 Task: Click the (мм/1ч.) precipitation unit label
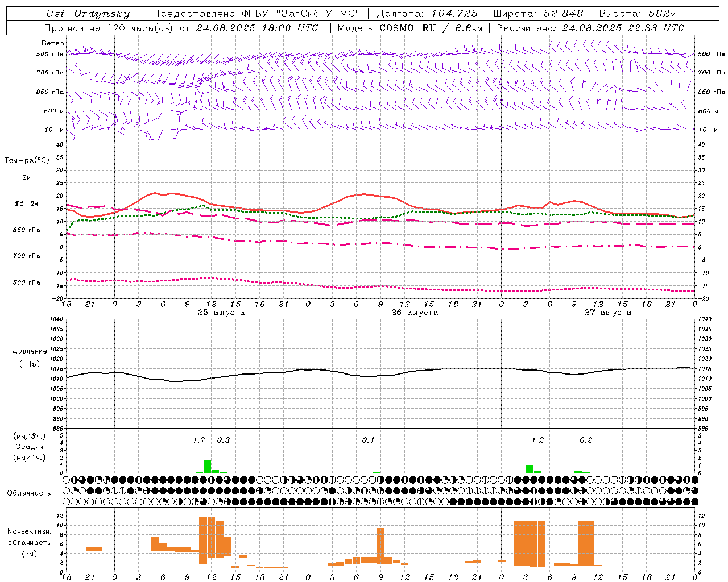click(29, 458)
